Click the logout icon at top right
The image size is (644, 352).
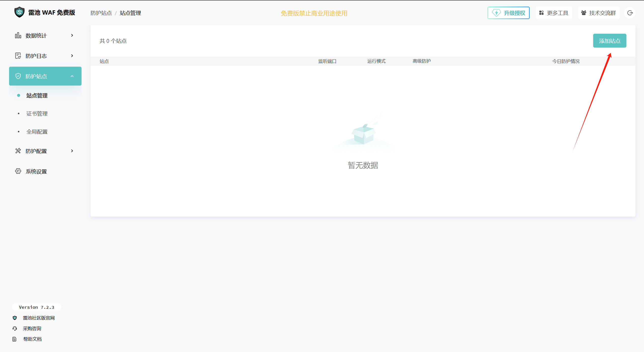[x=630, y=13]
